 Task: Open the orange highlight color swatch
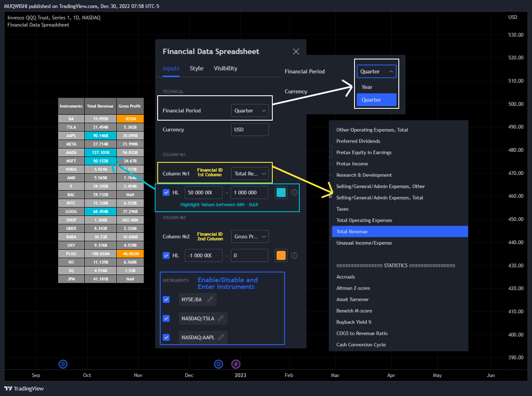pyautogui.click(x=281, y=255)
